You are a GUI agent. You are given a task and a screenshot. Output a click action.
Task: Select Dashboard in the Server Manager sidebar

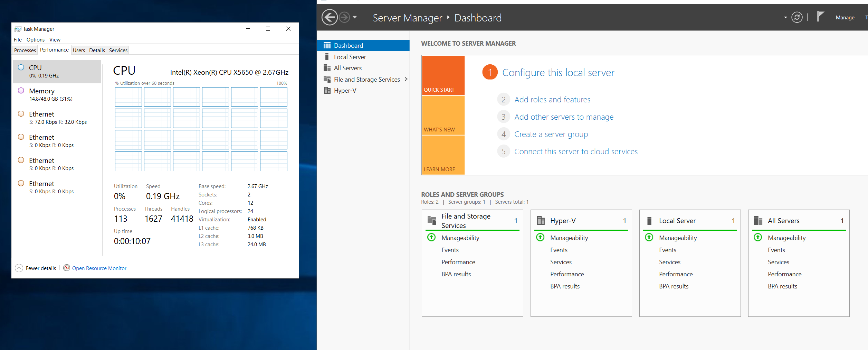[363, 45]
